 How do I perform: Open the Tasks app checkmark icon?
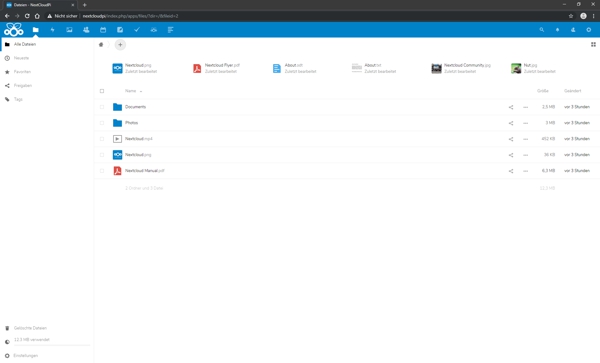(137, 29)
